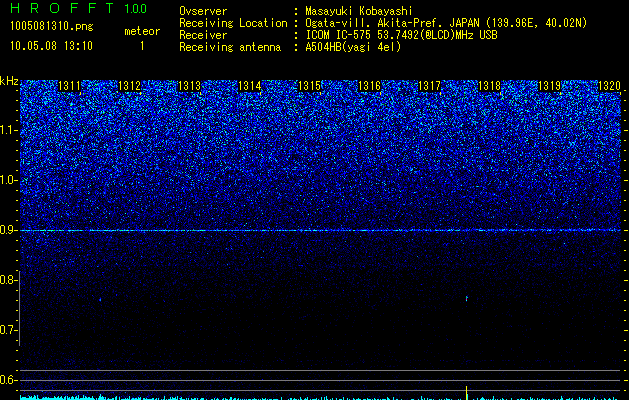Click the 0.7 frequency axis label

pos(7,330)
